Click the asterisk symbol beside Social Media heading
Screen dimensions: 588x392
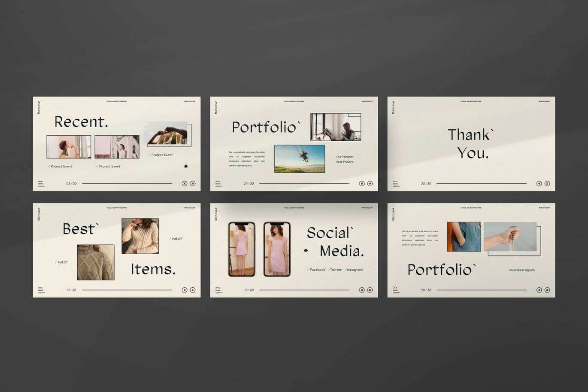click(306, 250)
